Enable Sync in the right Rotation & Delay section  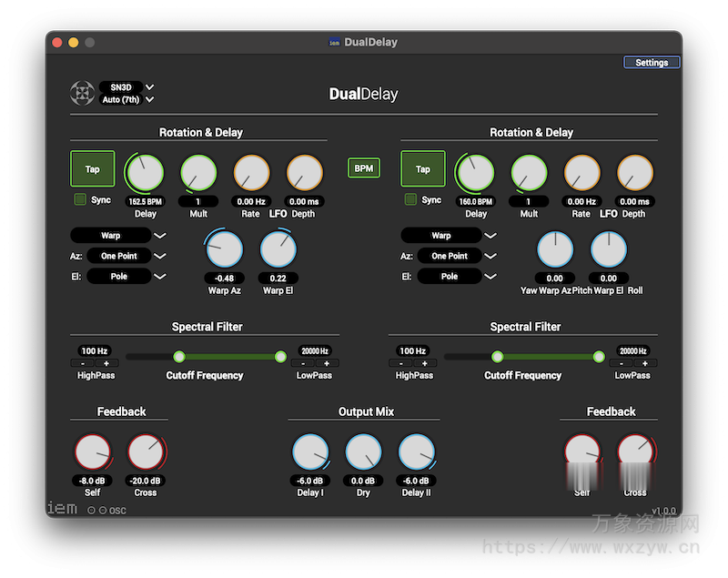[409, 199]
